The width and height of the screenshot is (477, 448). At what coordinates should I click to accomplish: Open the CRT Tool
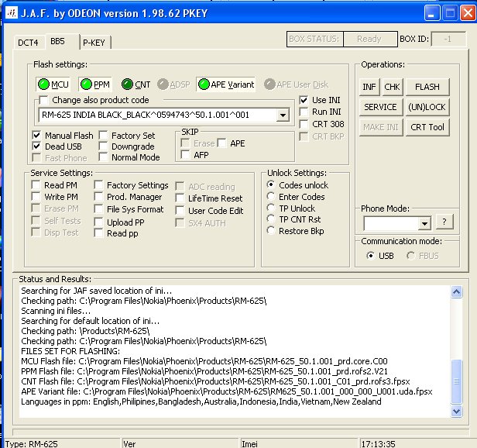427,127
